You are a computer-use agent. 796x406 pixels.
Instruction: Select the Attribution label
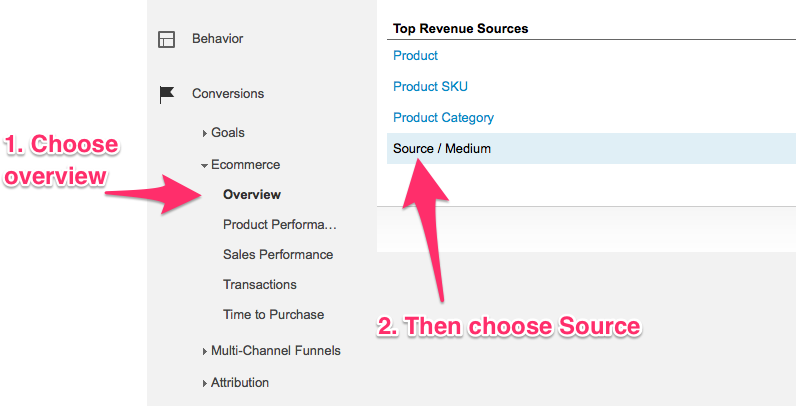point(240,382)
